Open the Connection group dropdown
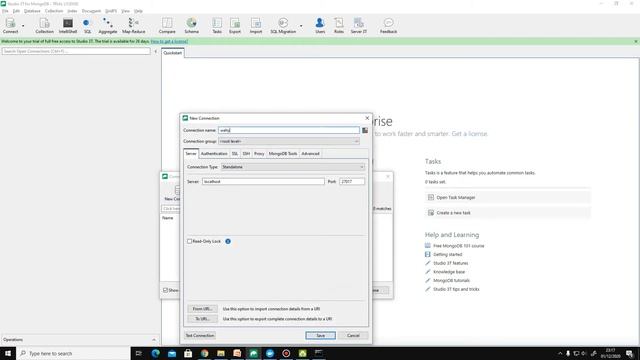Image resolution: width=640 pixels, height=360 pixels. 289,141
